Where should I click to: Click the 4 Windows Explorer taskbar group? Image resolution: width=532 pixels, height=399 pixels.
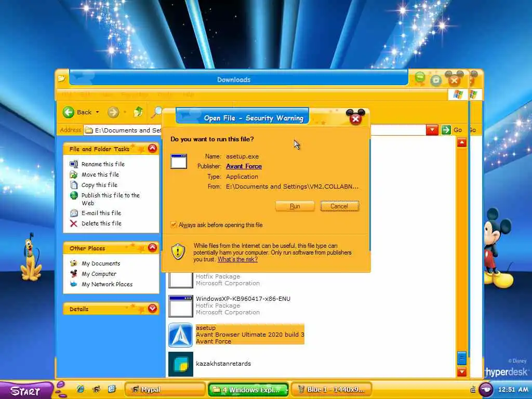click(248, 390)
